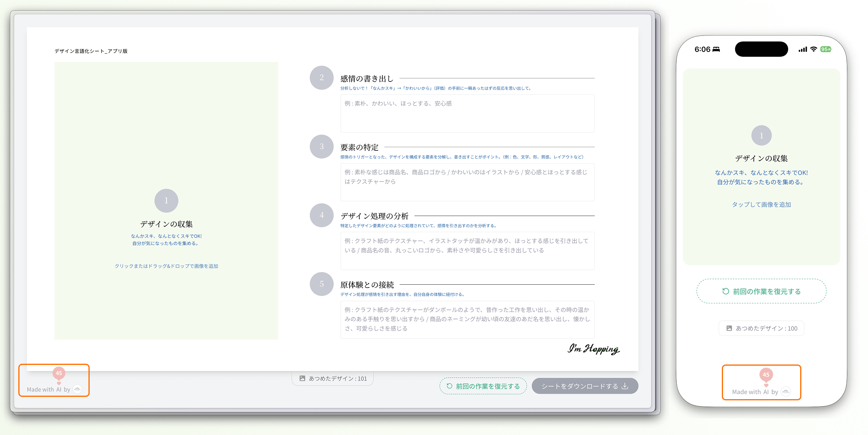This screenshot has height=435, width=868.
Task: Tap the タップして画像を追加 link on the phone
Action: point(761,204)
